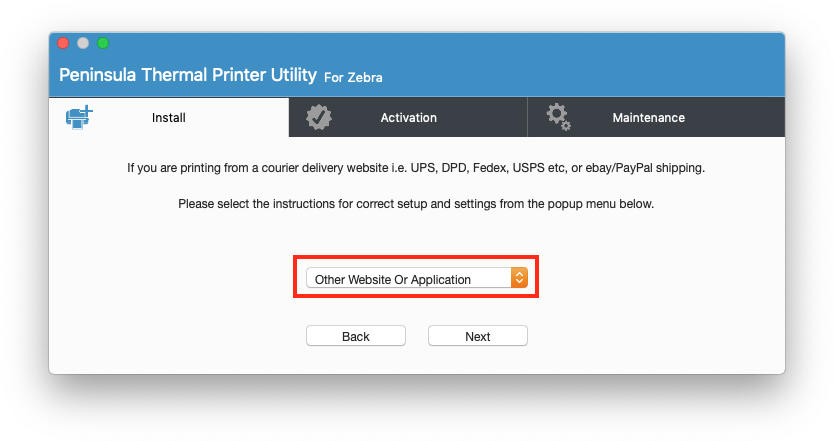Click the Please select the instructions text

tap(416, 204)
